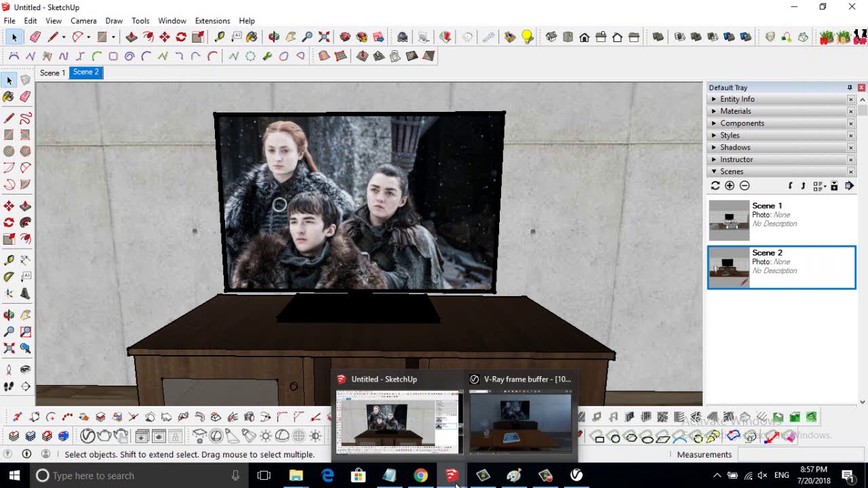This screenshot has height=488, width=868.
Task: Open the Extensions menu
Action: pos(212,21)
